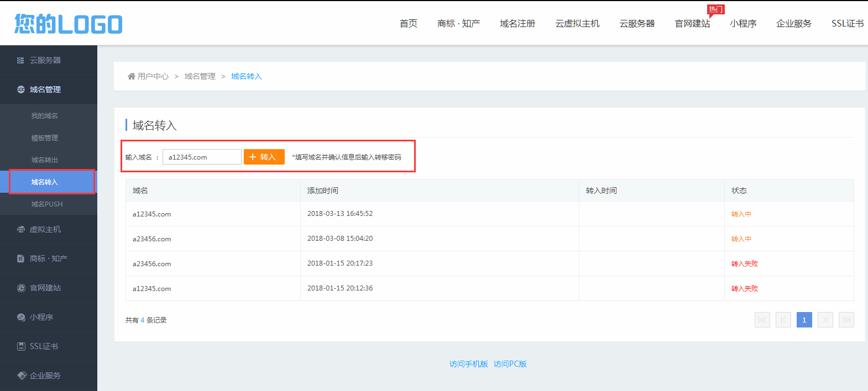The height and width of the screenshot is (391, 868).
Task: Click the cloud server sidebar icon
Action: pos(20,60)
